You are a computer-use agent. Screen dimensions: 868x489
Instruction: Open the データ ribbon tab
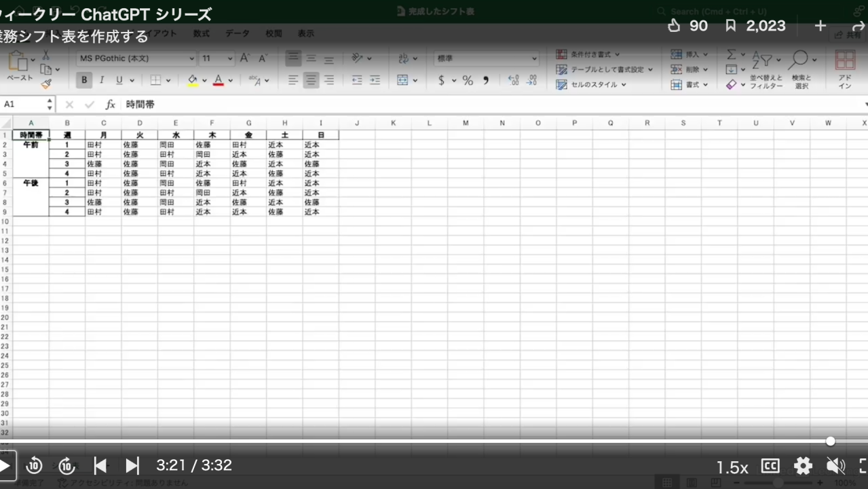click(x=238, y=33)
